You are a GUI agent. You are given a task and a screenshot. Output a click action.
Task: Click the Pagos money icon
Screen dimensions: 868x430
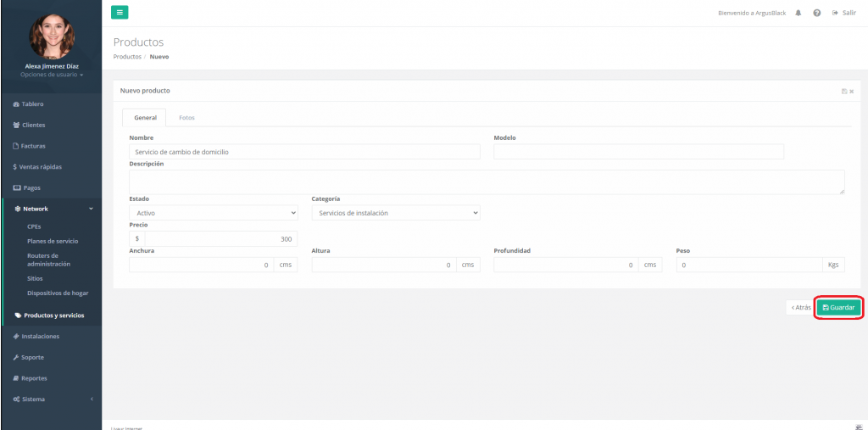pos(17,187)
